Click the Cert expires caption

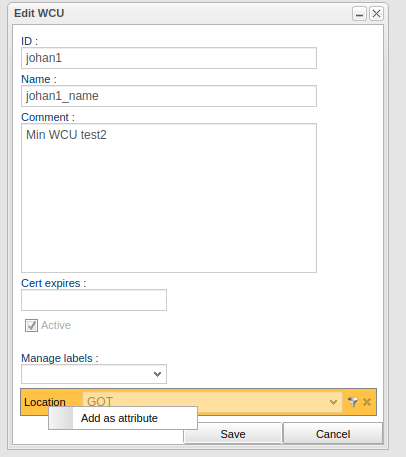click(54, 283)
